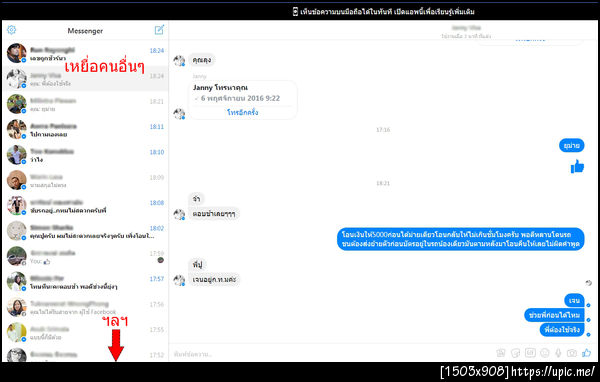Open conversation timestamped 17:59
This screenshot has height=382, width=600.
(85, 256)
